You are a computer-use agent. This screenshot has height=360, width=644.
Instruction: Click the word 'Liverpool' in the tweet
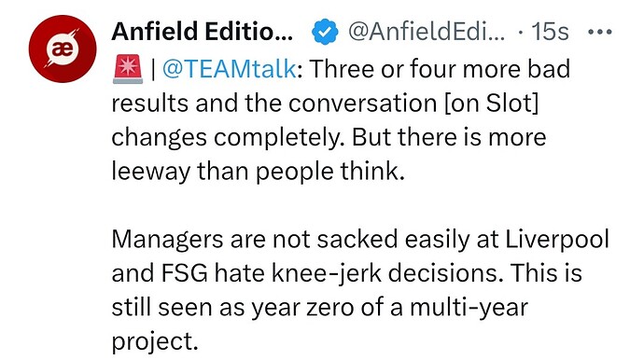(557, 240)
